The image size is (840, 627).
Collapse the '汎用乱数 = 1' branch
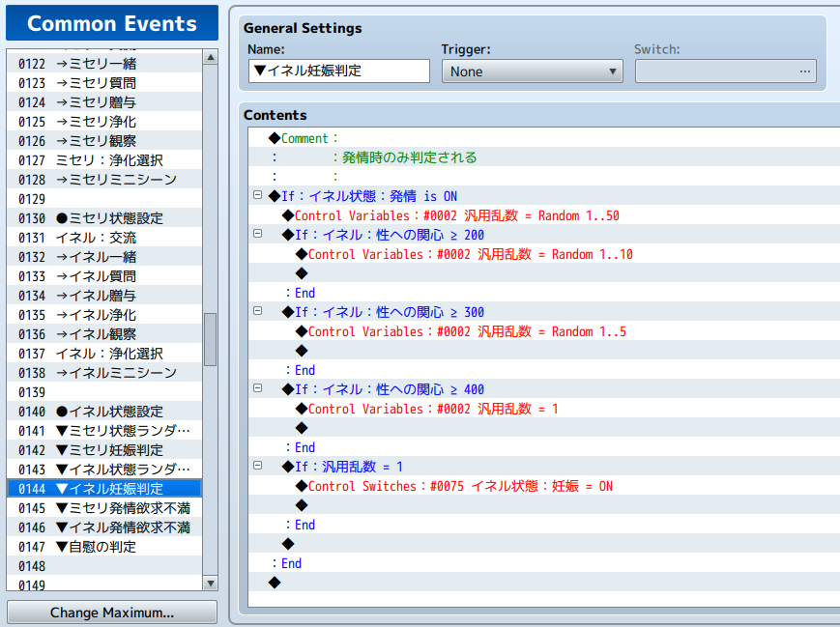tap(258, 466)
